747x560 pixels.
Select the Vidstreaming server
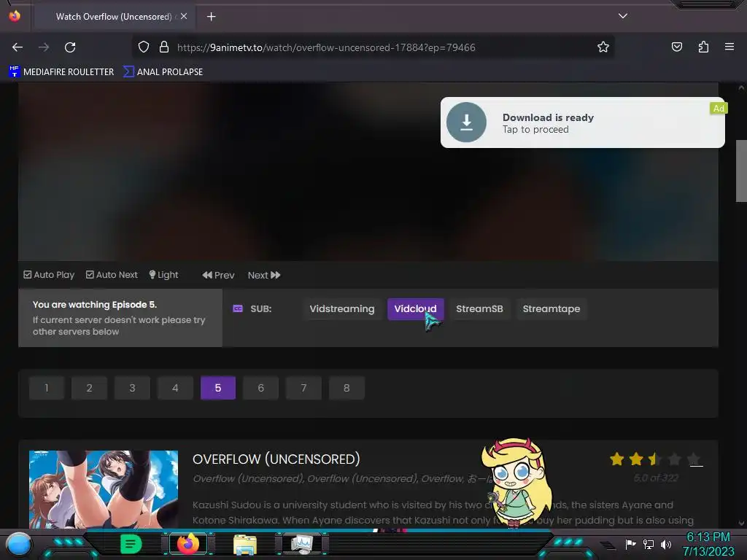click(x=342, y=308)
